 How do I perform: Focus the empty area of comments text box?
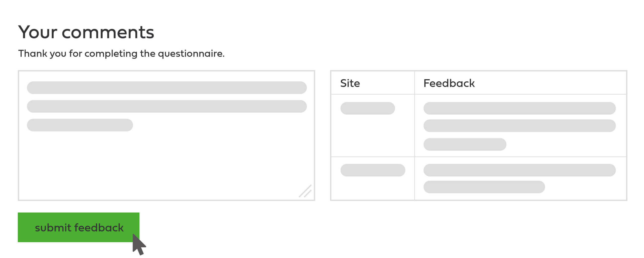[x=166, y=164]
